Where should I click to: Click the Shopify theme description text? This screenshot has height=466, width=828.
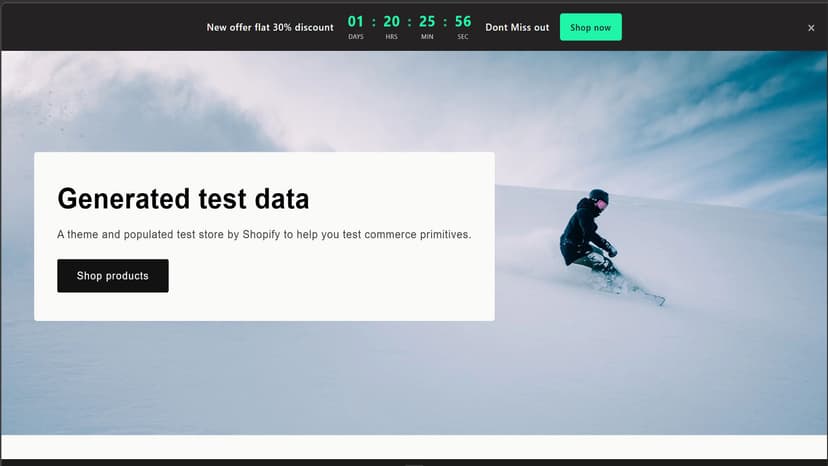click(264, 235)
